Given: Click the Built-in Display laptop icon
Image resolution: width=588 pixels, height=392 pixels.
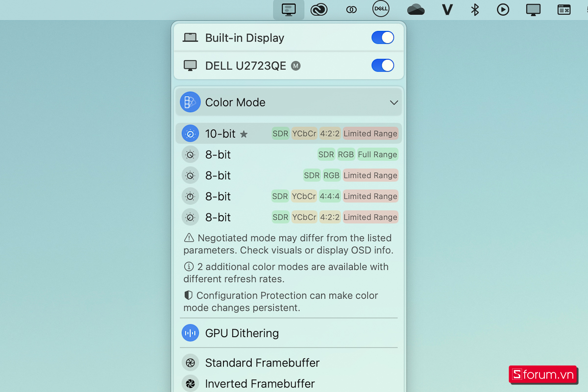Looking at the screenshot, I should pos(190,38).
